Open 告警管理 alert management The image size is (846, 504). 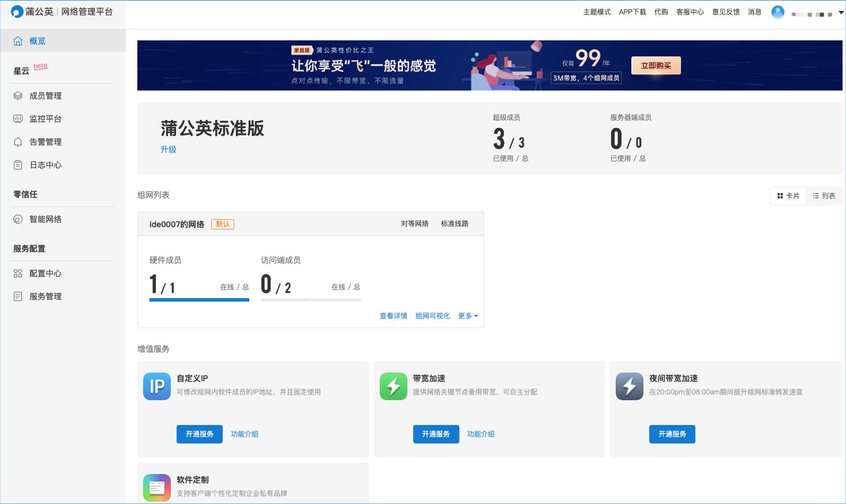coord(44,142)
